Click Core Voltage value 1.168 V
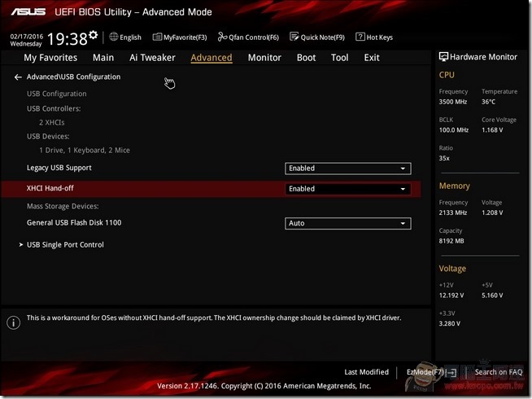The height and width of the screenshot is (399, 532). 492,130
